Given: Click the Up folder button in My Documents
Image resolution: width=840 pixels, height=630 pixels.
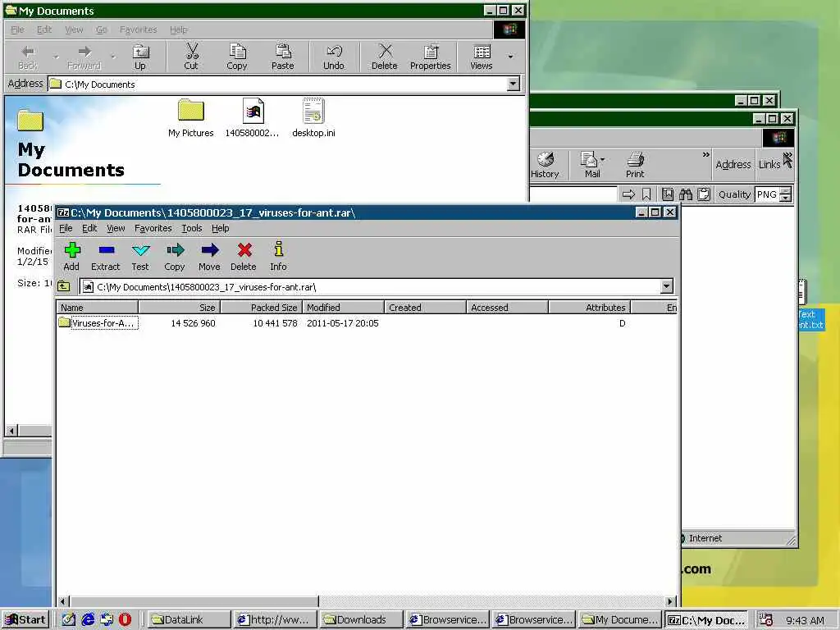Looking at the screenshot, I should click(140, 57).
